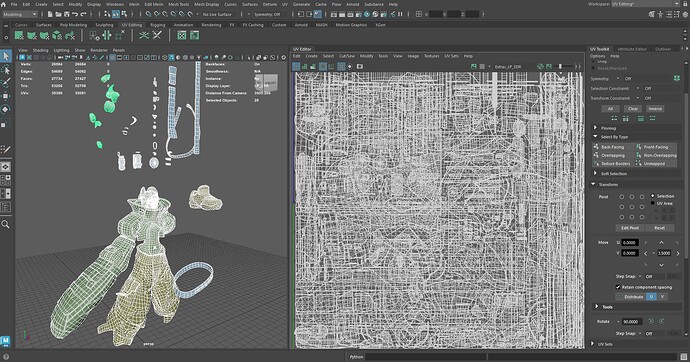
Task: Open the Modeling menu set dropdown
Action: (20, 14)
